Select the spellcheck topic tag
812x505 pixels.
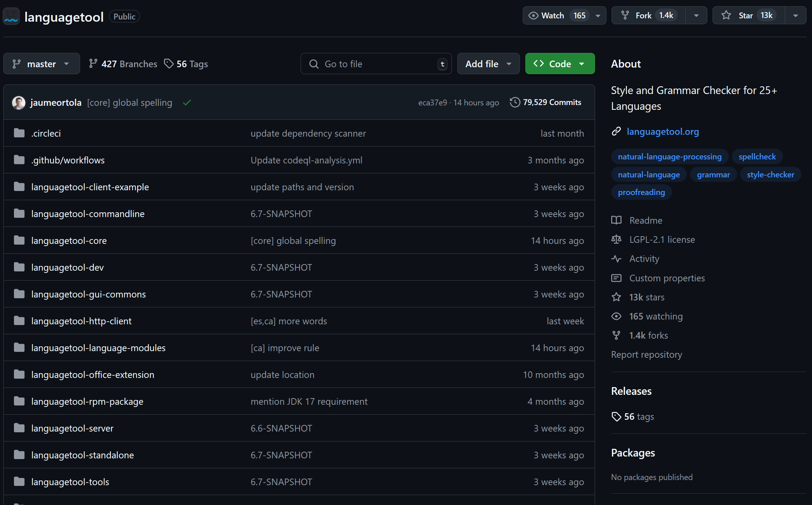[757, 156]
